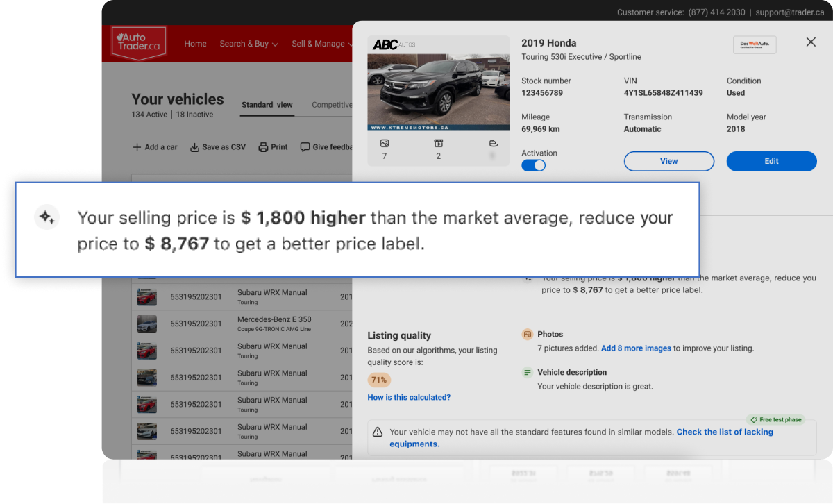The width and height of the screenshot is (833, 504).
Task: Click the warning triangle icon for lacking equipment
Action: tap(378, 432)
